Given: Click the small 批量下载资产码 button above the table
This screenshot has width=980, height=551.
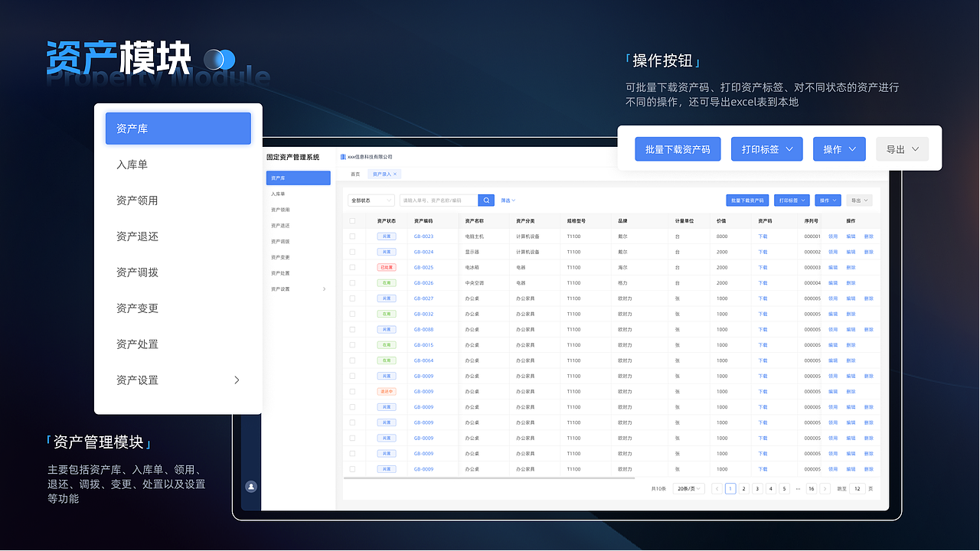Looking at the screenshot, I should click(747, 201).
